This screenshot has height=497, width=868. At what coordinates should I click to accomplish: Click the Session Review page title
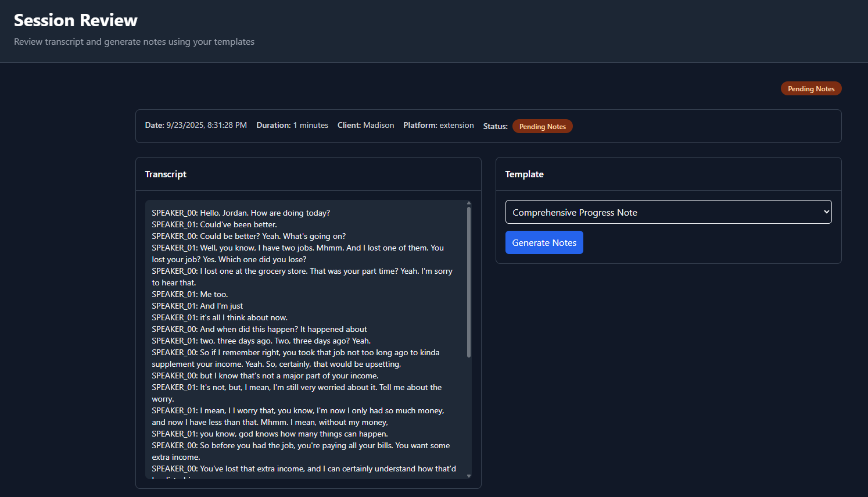coord(76,20)
